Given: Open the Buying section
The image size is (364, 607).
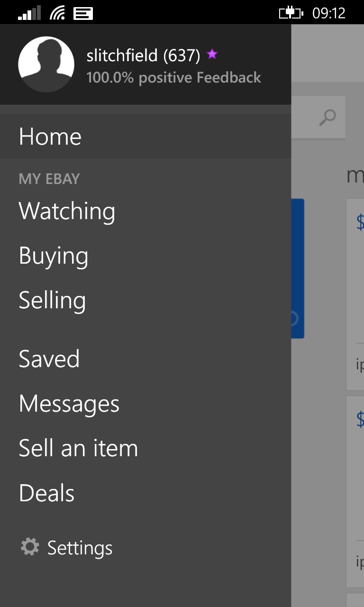Looking at the screenshot, I should pyautogui.click(x=54, y=256).
